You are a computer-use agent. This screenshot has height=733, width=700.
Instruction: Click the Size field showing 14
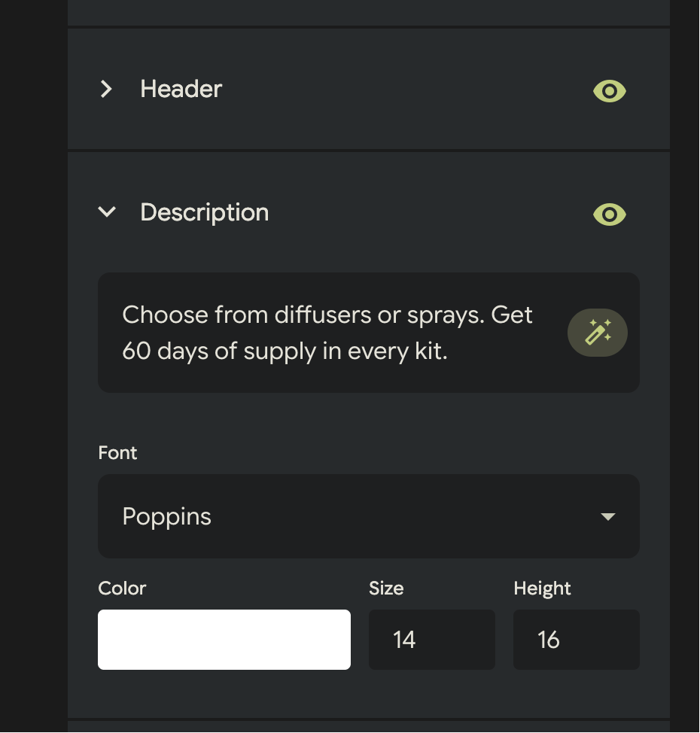[431, 640]
